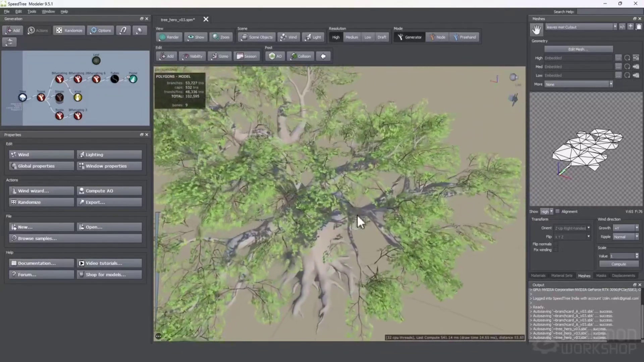Switch to Generator mode
The image size is (644, 362).
(x=410, y=37)
